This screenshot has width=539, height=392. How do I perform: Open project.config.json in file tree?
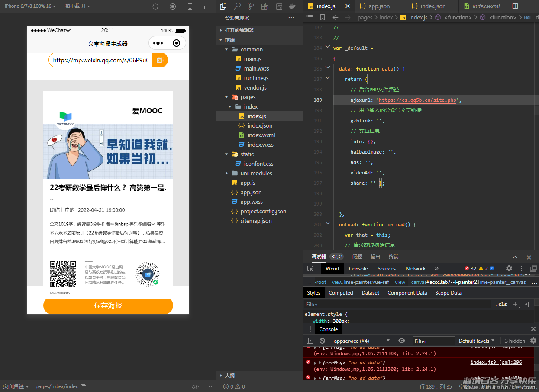[263, 211]
